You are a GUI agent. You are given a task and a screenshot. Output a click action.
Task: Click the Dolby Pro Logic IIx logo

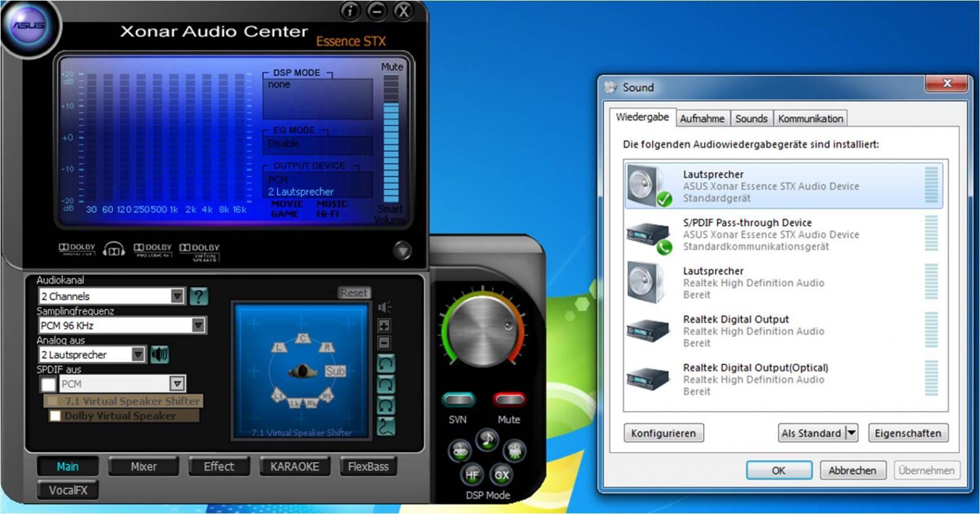[153, 249]
